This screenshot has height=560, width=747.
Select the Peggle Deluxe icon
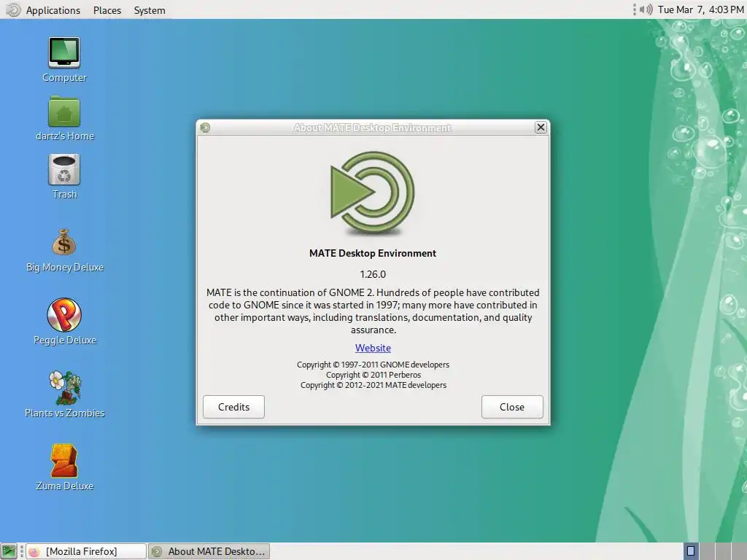point(64,315)
